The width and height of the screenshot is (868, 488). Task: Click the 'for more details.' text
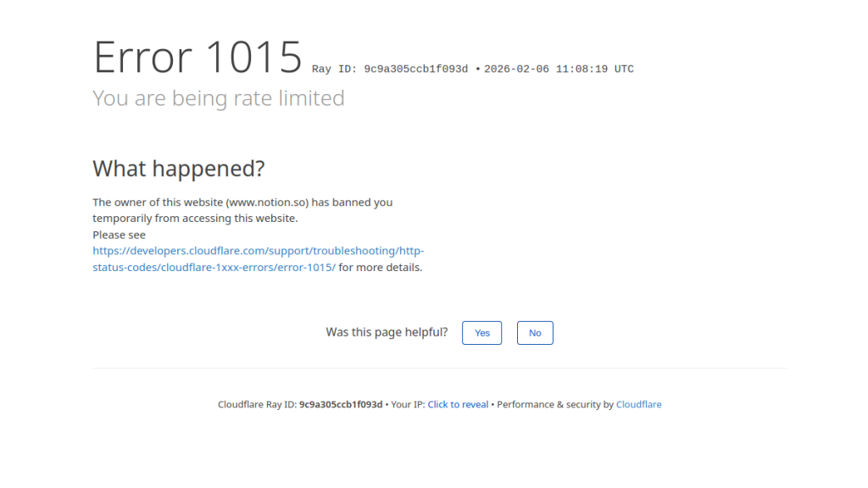tap(380, 268)
